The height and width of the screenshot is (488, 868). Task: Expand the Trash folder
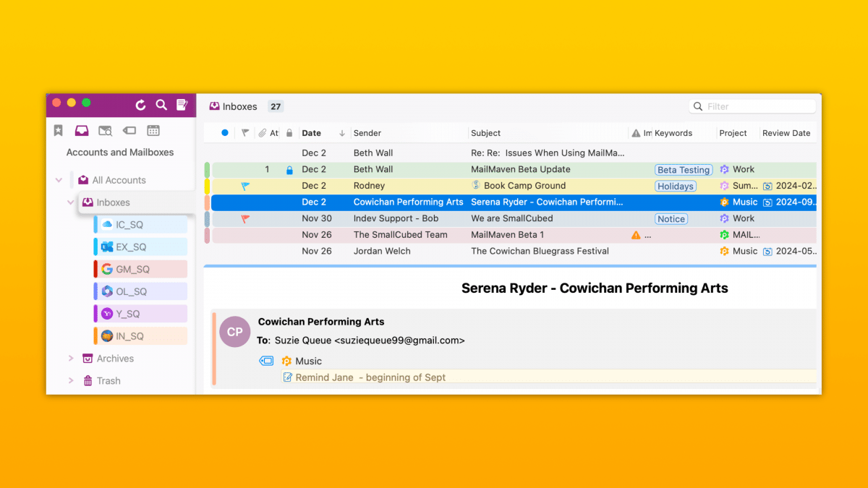click(x=71, y=381)
